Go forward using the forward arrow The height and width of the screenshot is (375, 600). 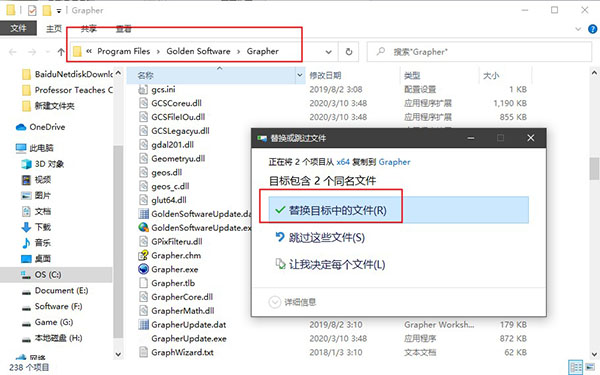tap(32, 52)
